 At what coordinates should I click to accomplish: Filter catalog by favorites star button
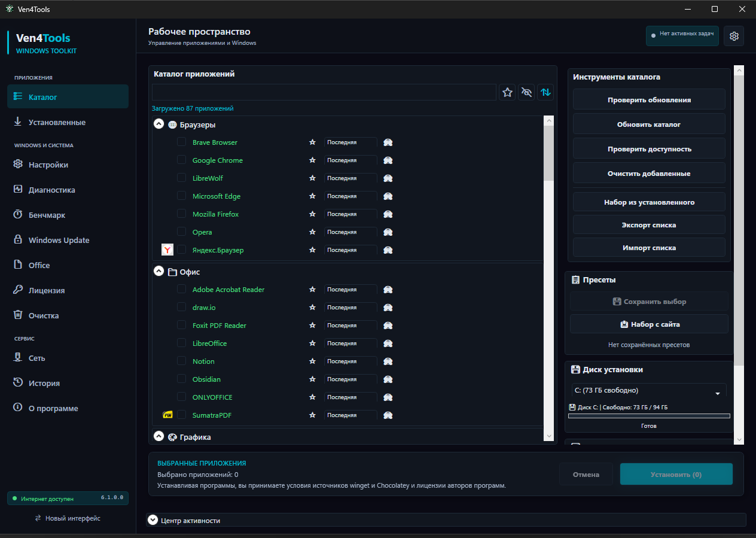pos(508,92)
